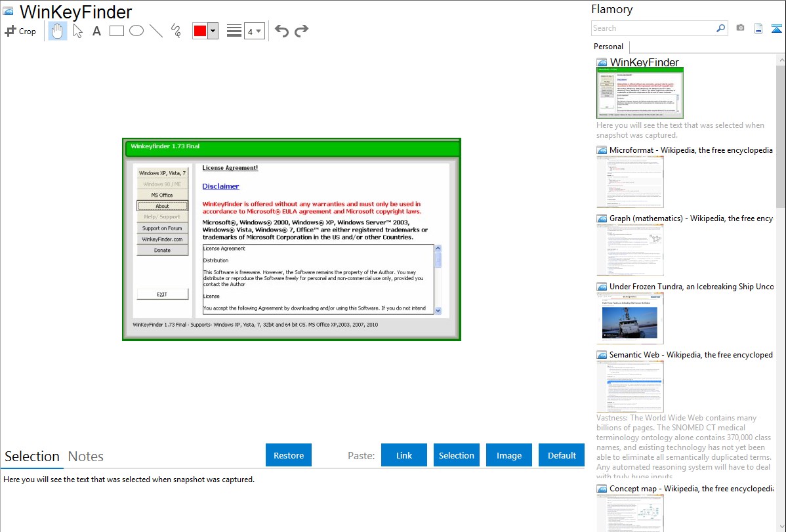Click the Under Frozen Tundra entry icon
Screen dimensions: 786x532
pos(602,287)
